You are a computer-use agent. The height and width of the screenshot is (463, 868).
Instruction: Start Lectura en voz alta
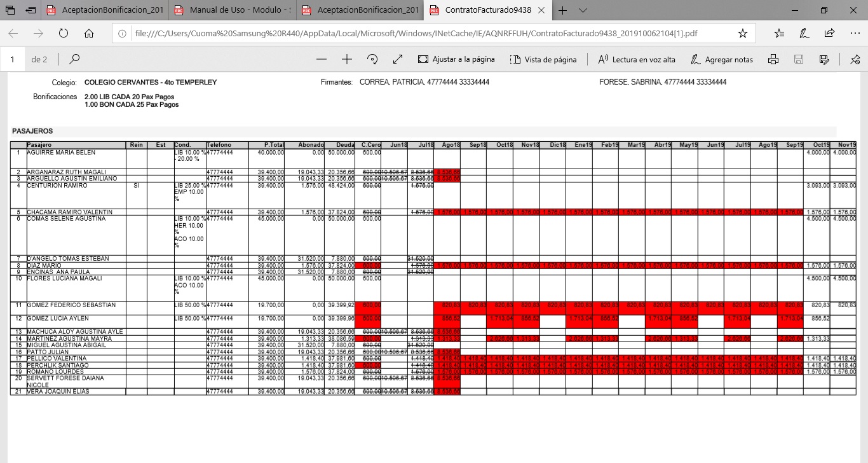[637, 59]
